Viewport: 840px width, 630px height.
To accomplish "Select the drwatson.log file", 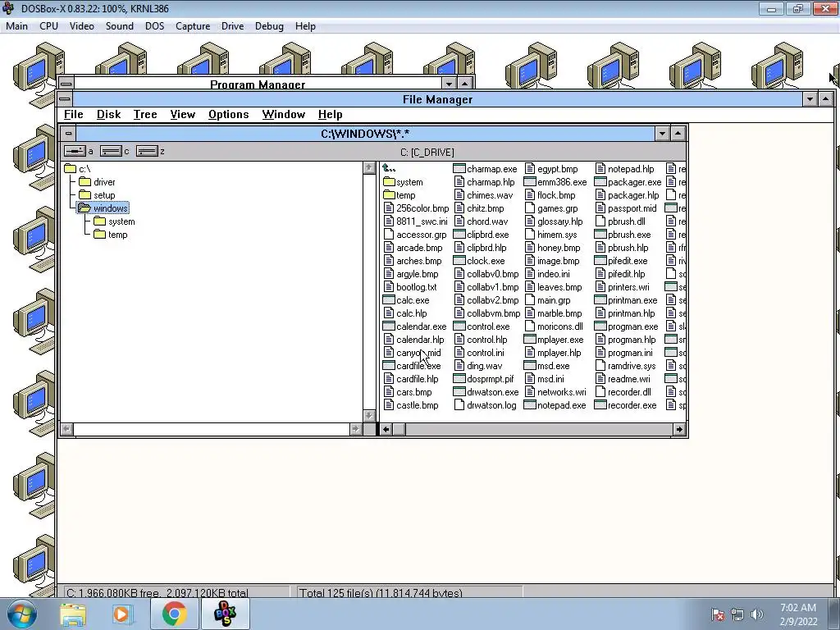I will [x=486, y=405].
